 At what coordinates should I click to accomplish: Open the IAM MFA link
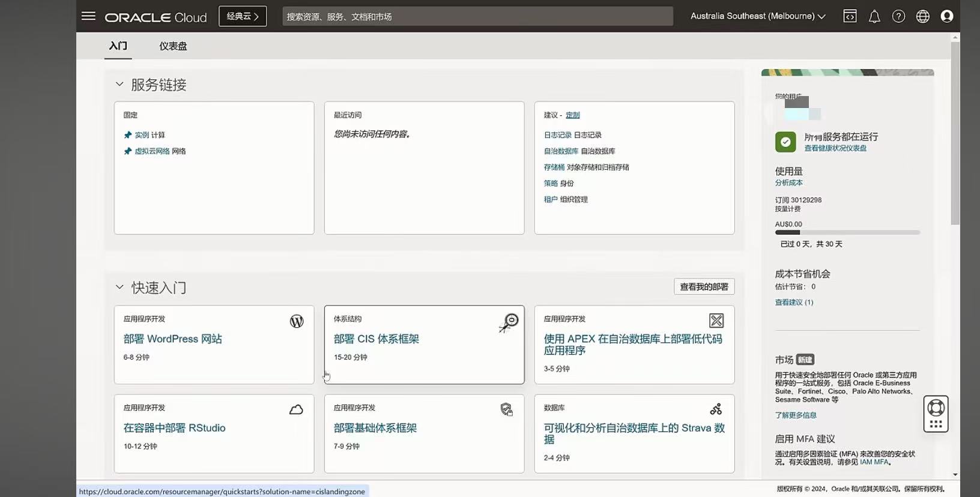point(874,462)
